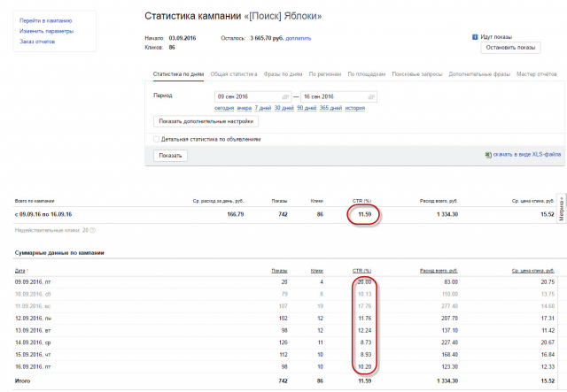
Task: Sort daily table by 'Клики' header
Action: (x=317, y=271)
